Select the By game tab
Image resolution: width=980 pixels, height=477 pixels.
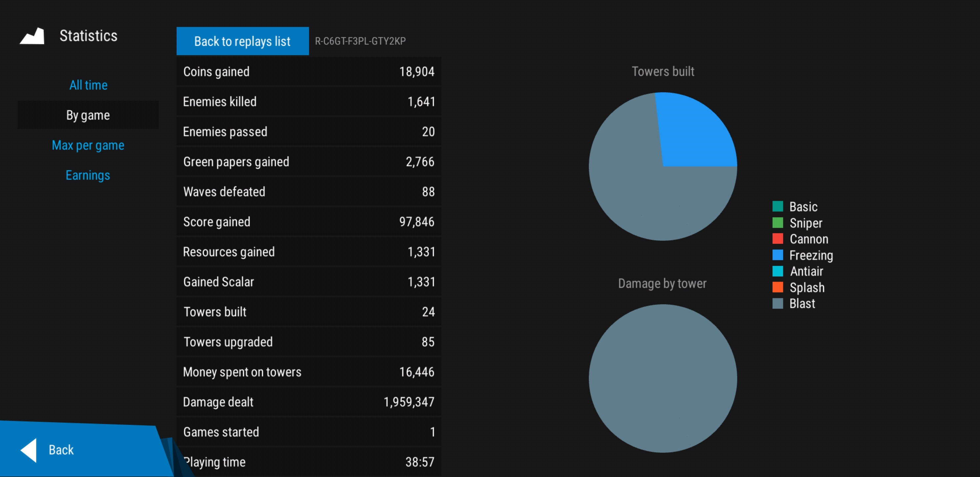(x=88, y=115)
